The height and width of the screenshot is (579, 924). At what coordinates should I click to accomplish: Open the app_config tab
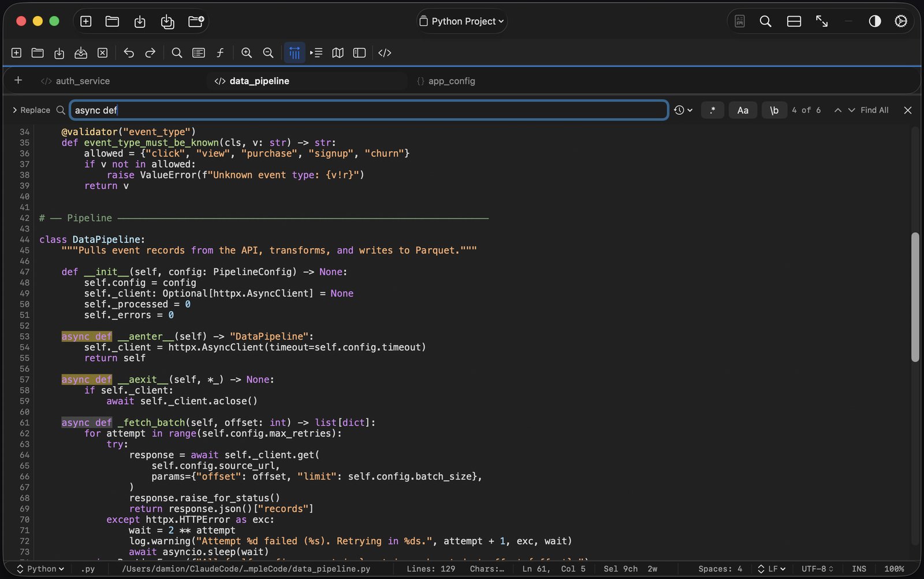tap(446, 81)
